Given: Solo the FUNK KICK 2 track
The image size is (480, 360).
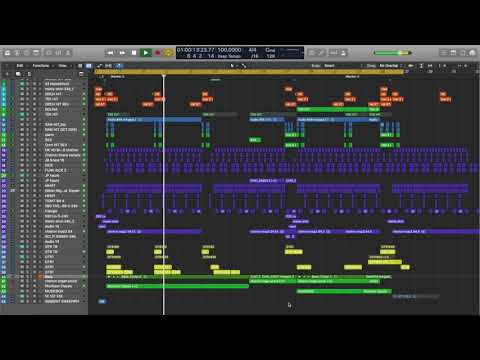Looking at the screenshot, I should point(28,170).
